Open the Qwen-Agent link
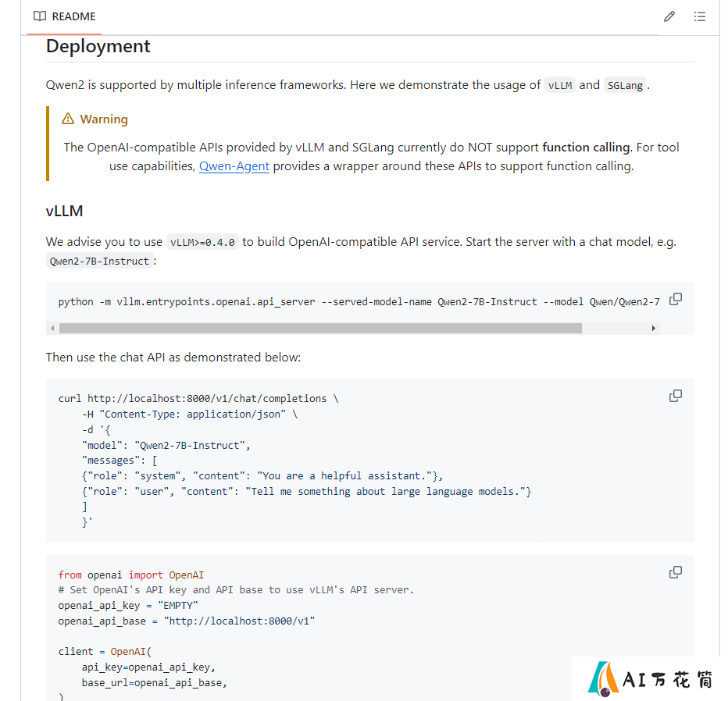The image size is (728, 701). [234, 166]
